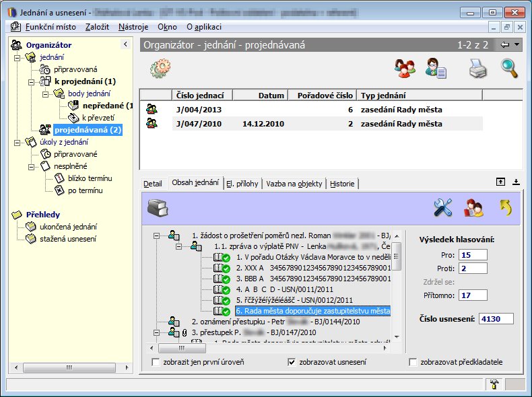Click the person with document icon
The width and height of the screenshot is (532, 397).
[436, 69]
